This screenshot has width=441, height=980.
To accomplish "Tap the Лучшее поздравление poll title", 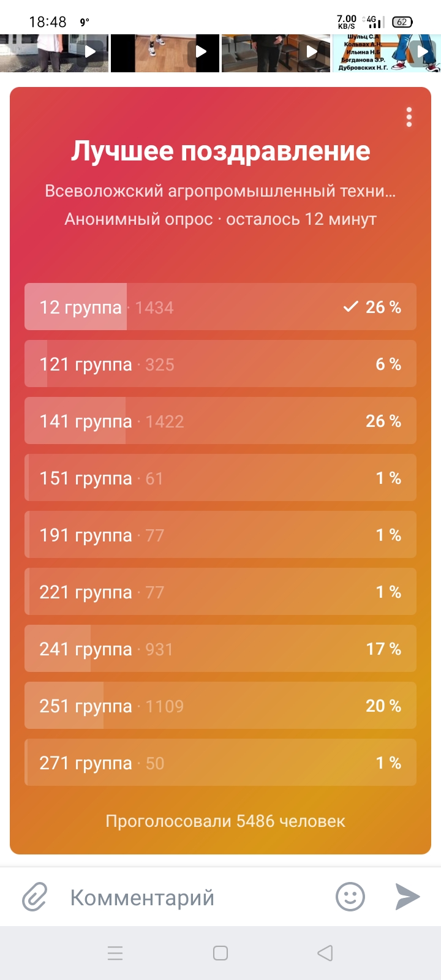I will (221, 151).
